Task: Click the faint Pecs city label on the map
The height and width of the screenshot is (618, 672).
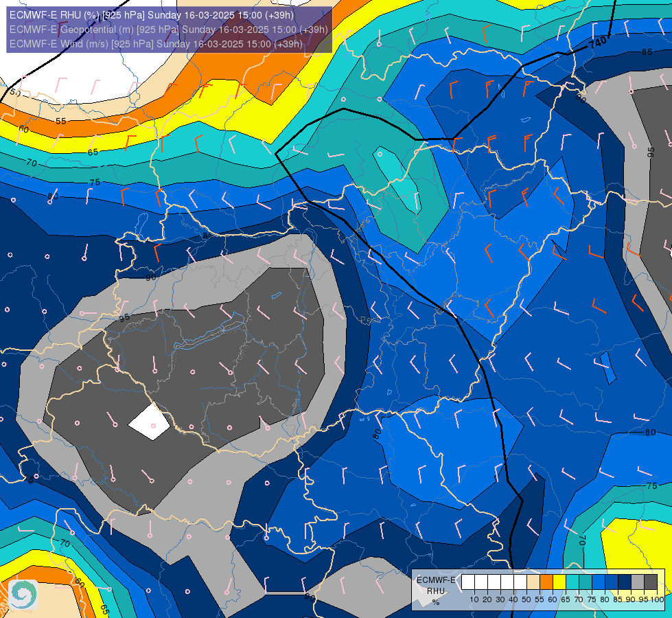Action: click(x=371, y=321)
